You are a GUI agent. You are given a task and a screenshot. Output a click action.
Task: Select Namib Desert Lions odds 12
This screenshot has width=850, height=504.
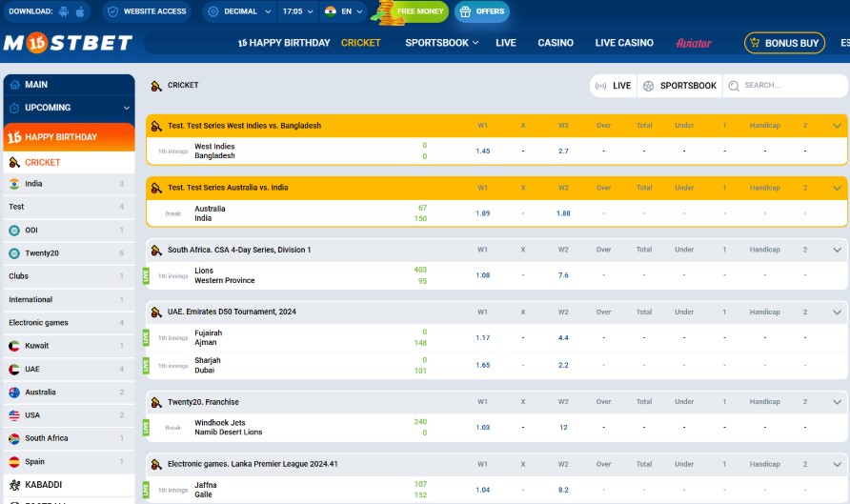[563, 428]
